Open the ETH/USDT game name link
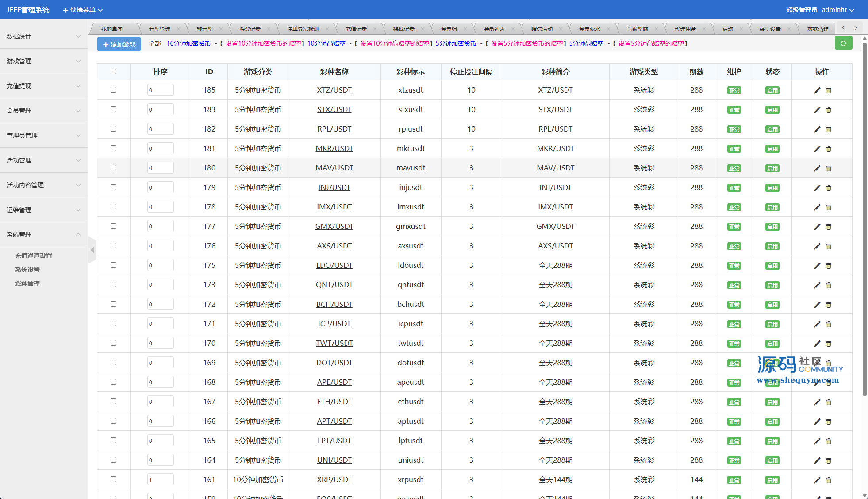Viewport: 868px width, 499px height. [x=334, y=402]
